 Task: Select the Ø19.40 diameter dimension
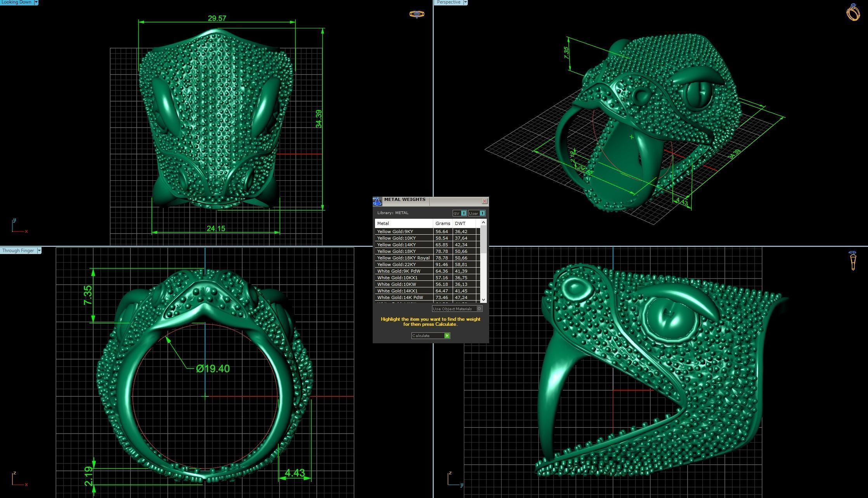213,368
